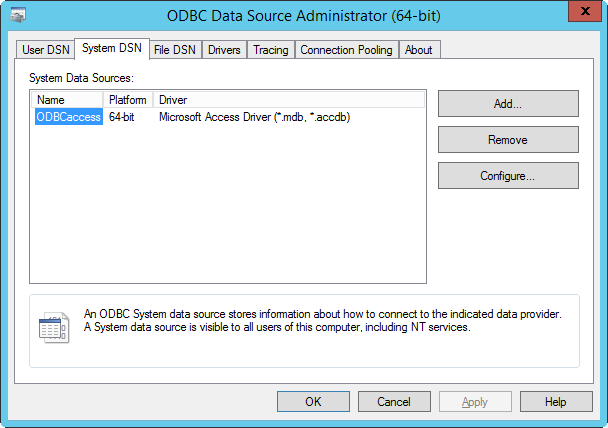Select the ODBCaccess data source entry
Image resolution: width=608 pixels, height=428 pixels.
(x=68, y=117)
